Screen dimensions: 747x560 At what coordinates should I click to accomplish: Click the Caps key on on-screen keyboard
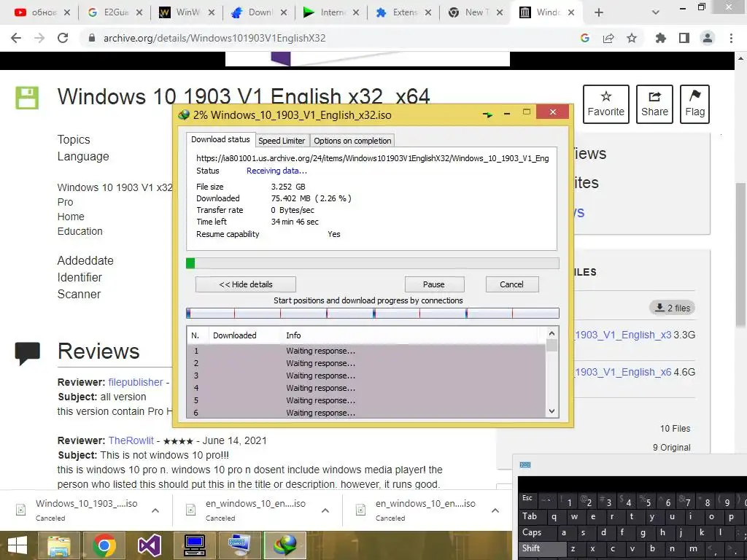pos(537,532)
